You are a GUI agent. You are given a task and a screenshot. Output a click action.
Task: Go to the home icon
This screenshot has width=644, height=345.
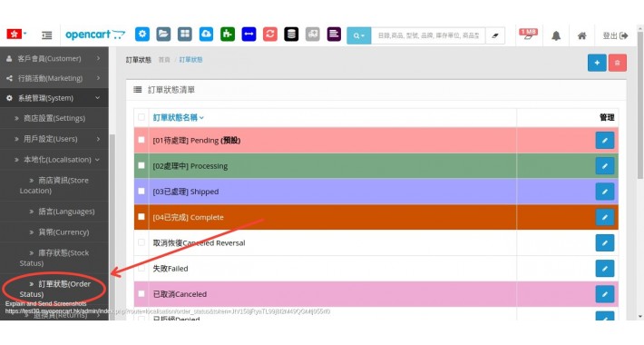[x=582, y=35]
